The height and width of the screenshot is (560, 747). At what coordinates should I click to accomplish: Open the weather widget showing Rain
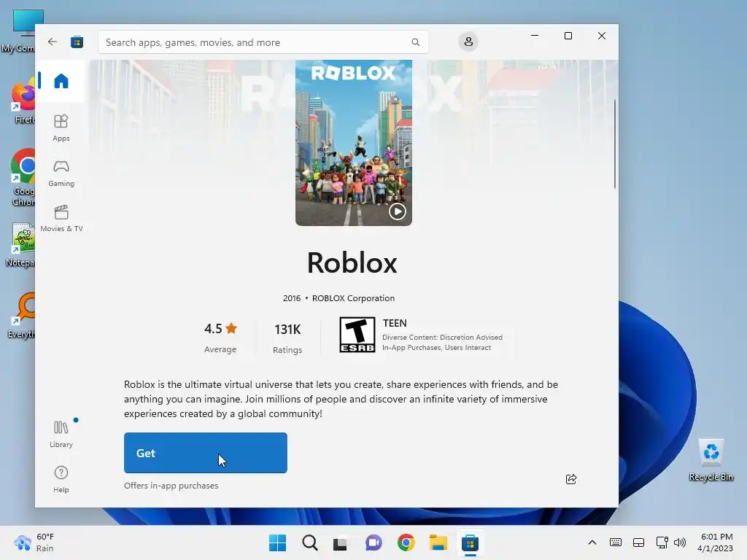34,542
